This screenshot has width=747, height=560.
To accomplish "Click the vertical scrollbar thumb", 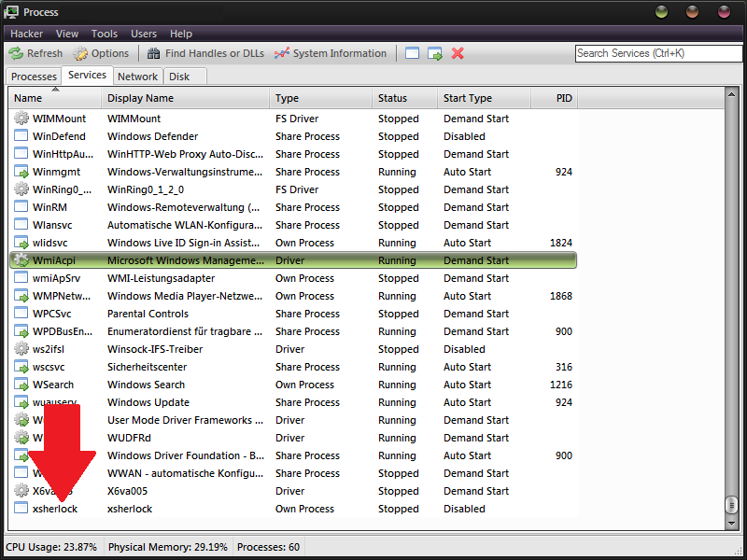I will click(731, 505).
